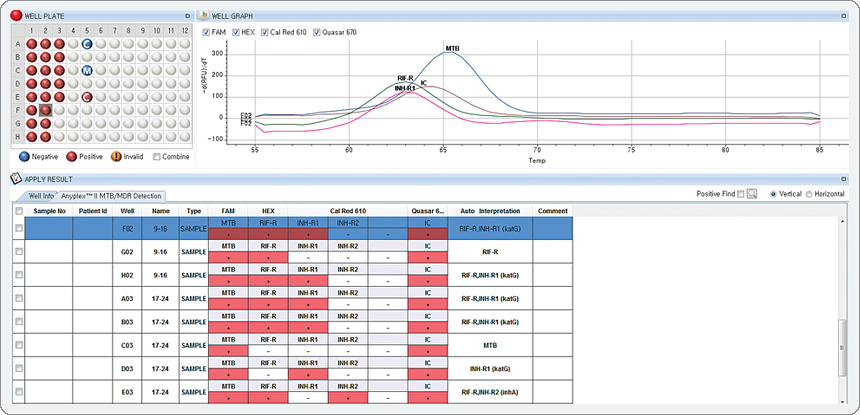Select positive well A1 in the plate
The width and height of the screenshot is (860, 415).
[32, 45]
